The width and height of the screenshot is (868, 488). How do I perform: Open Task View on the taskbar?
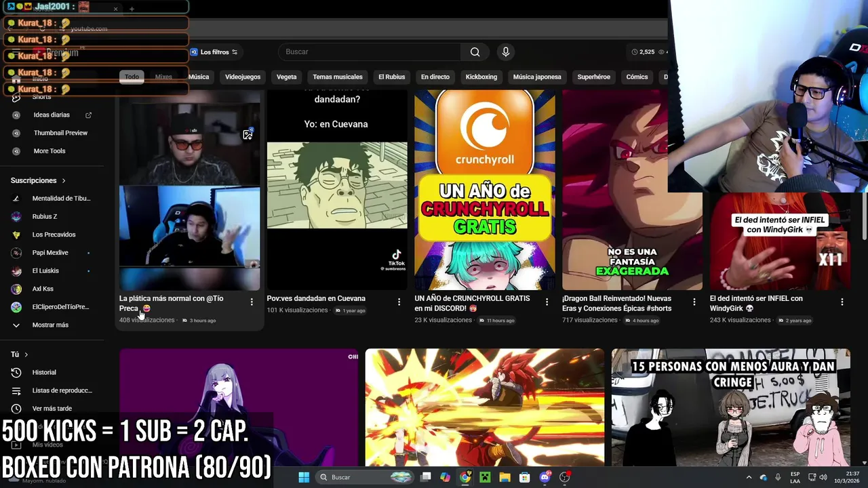[x=425, y=477]
